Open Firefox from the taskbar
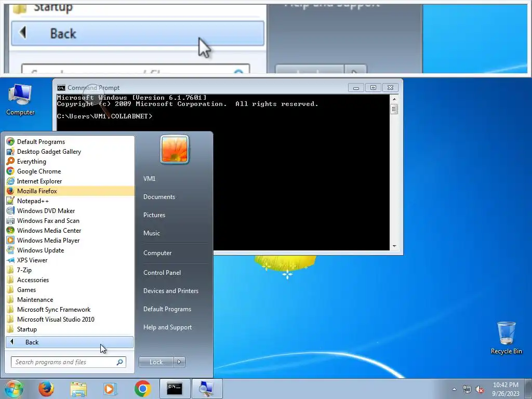Image resolution: width=532 pixels, height=399 pixels. (x=46, y=389)
